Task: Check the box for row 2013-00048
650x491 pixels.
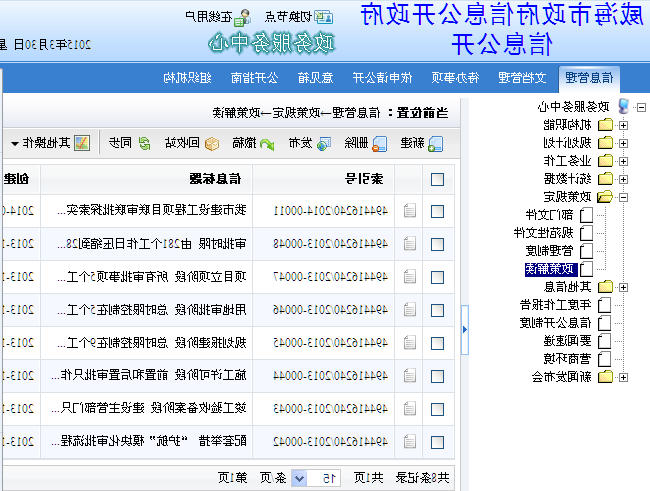Action: point(437,244)
